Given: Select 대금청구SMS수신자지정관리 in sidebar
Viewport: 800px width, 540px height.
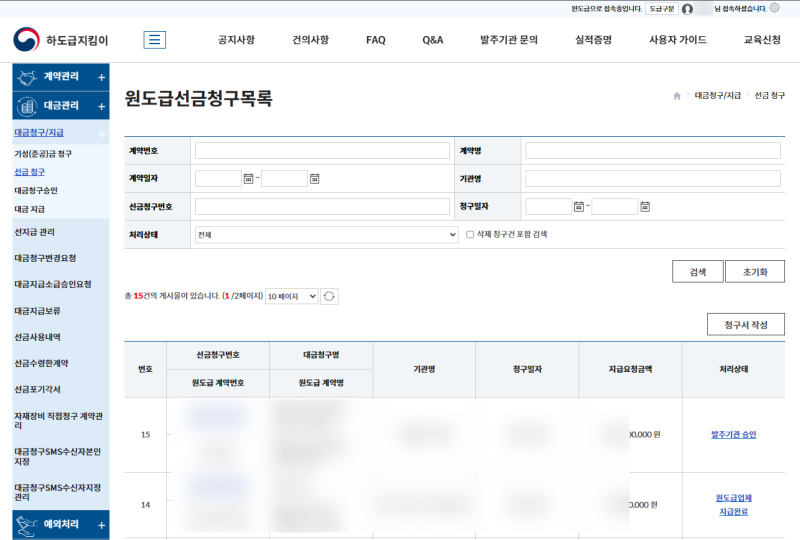Looking at the screenshot, I should (x=58, y=492).
